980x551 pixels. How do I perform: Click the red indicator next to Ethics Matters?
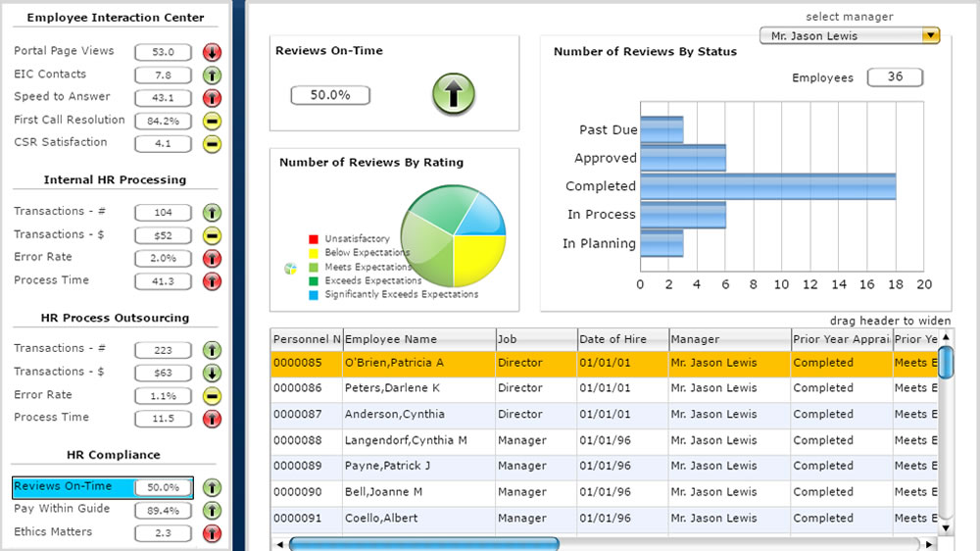tap(212, 533)
